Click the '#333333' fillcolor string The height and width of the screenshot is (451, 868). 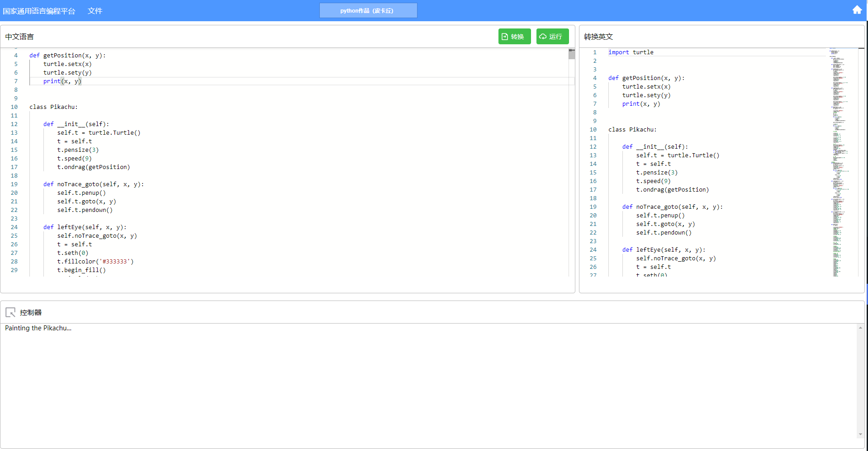pos(116,262)
